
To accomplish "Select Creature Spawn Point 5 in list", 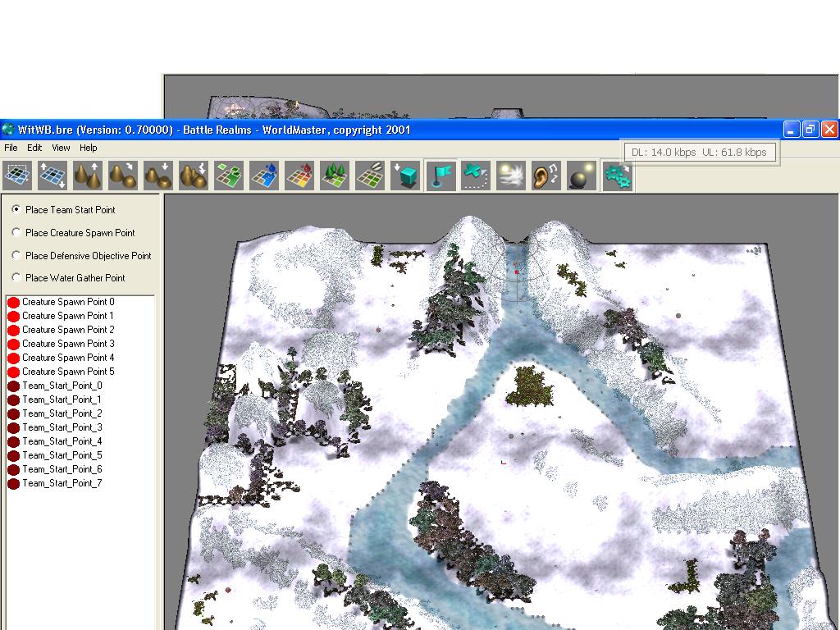I will tap(61, 372).
